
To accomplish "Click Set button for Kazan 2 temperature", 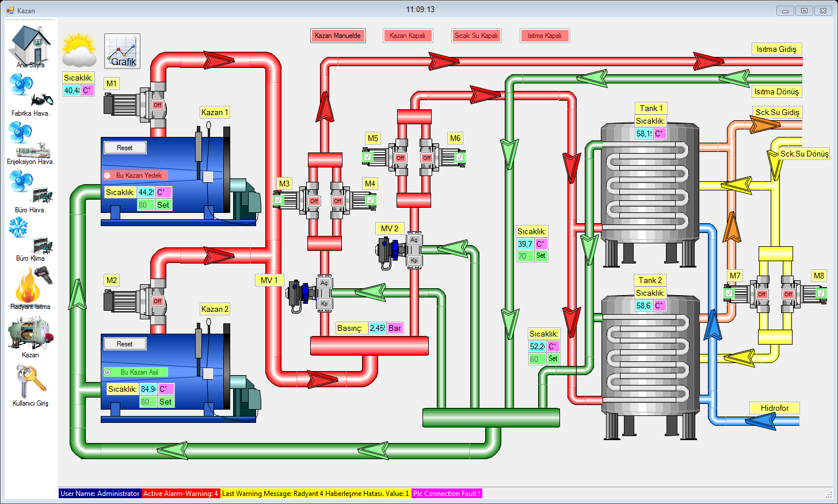I will (x=165, y=402).
